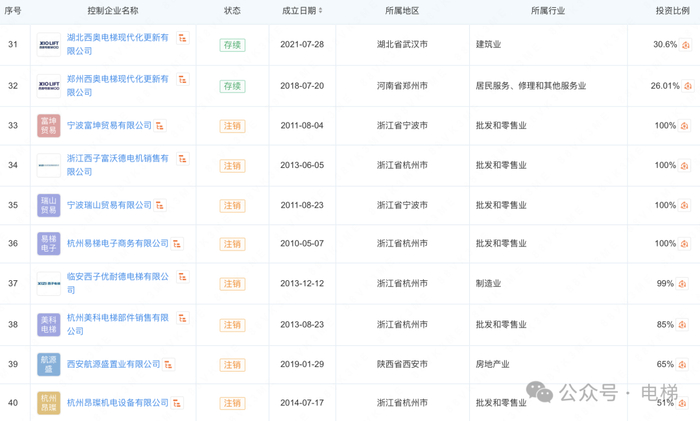Click the 状态 column header
Image resolution: width=700 pixels, height=421 pixels.
pos(232,11)
